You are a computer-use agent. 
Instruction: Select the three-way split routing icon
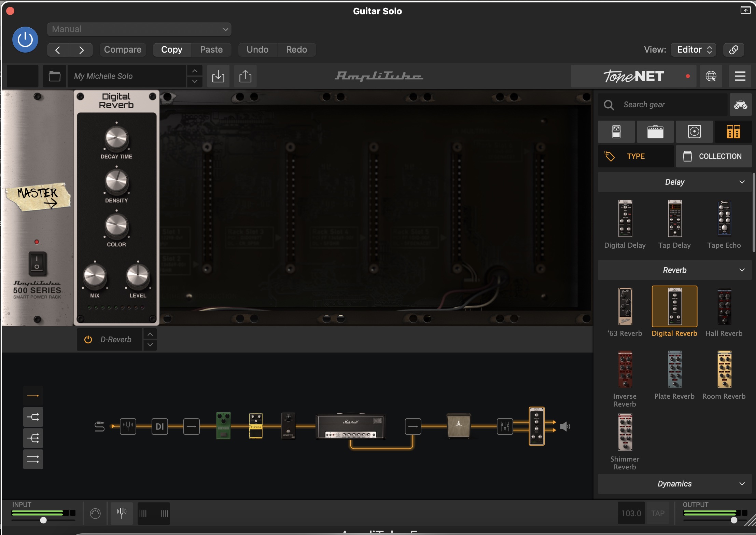33,438
